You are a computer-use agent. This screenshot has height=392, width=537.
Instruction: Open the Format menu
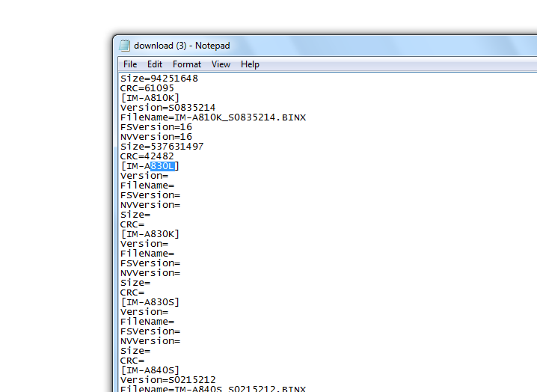tap(187, 64)
